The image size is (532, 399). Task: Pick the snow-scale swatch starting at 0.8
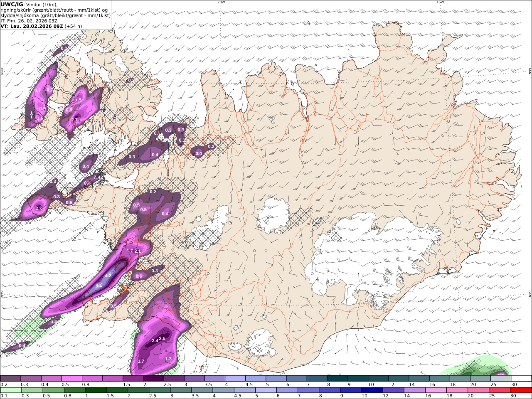point(92,378)
